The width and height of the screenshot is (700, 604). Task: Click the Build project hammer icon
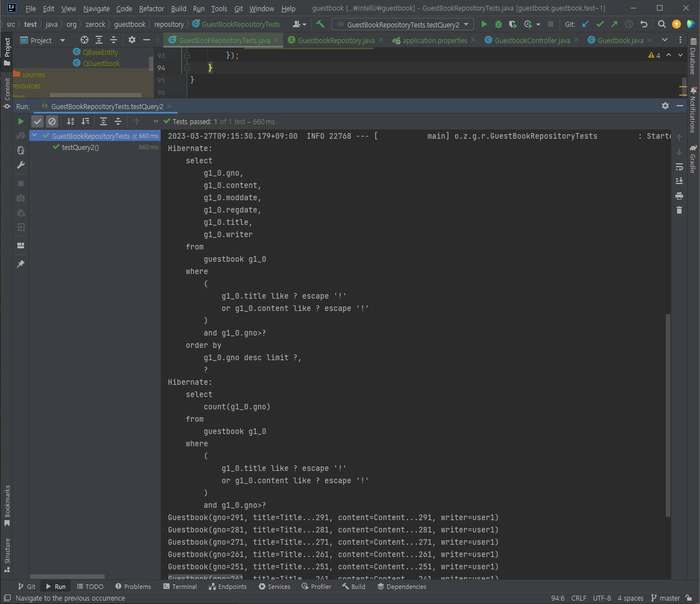[x=321, y=24]
